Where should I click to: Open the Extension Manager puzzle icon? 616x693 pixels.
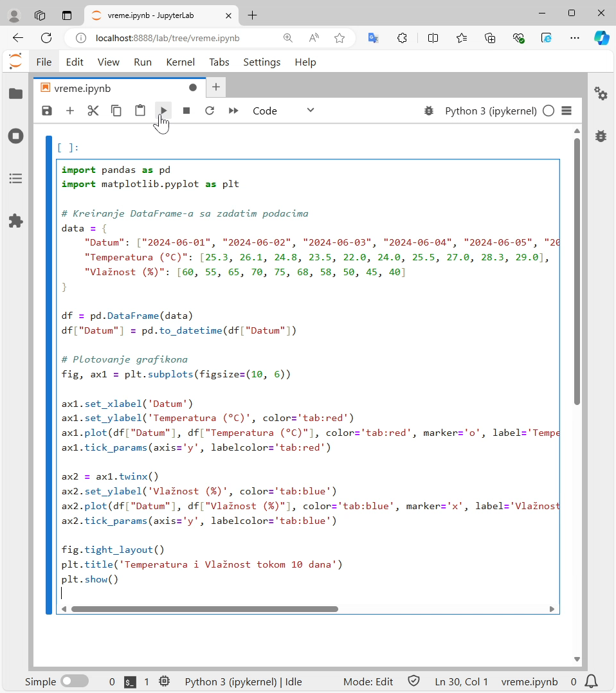16,221
